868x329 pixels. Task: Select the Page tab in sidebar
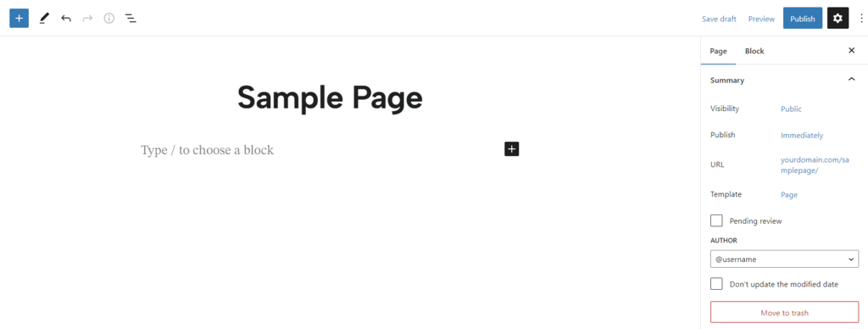718,51
